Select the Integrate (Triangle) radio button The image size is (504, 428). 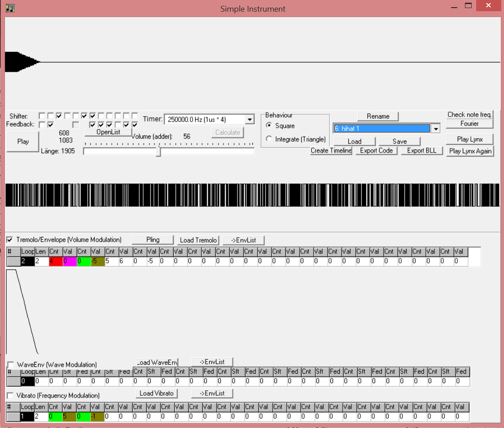(x=269, y=139)
